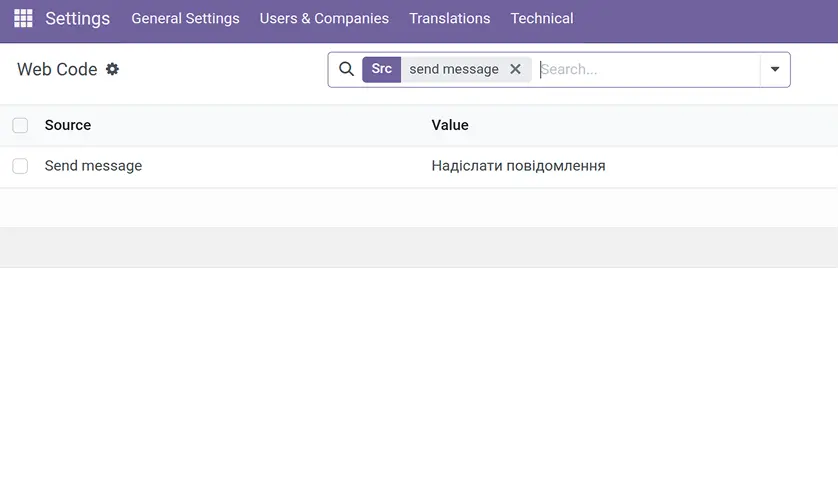The width and height of the screenshot is (840, 497).
Task: Select the 'Send message' source cell
Action: point(93,166)
